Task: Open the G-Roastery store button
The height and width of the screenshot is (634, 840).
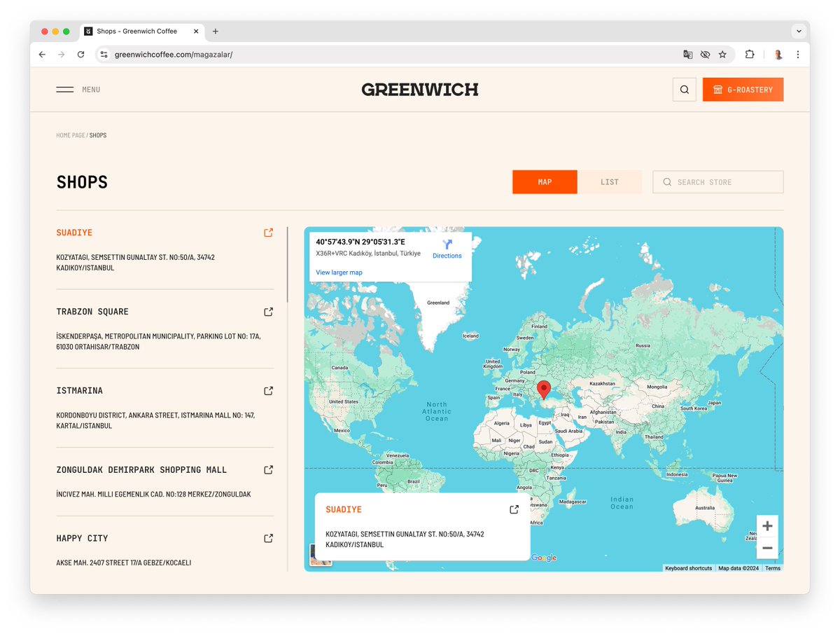Action: point(743,90)
